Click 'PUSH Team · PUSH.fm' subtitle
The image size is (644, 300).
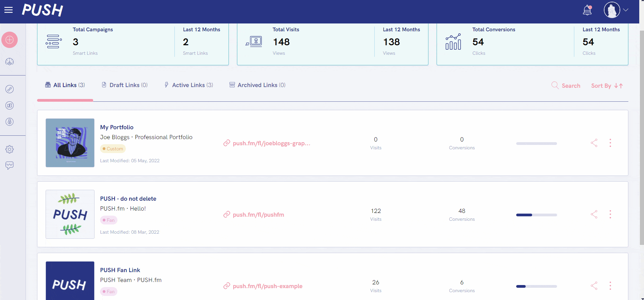click(131, 280)
